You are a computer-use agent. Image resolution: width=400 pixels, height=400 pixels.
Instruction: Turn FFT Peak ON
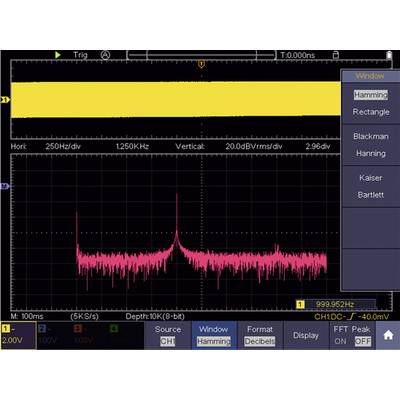(x=340, y=341)
